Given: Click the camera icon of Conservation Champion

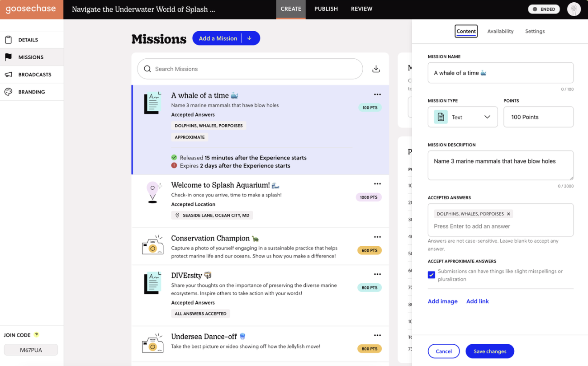Looking at the screenshot, I should click(153, 245).
